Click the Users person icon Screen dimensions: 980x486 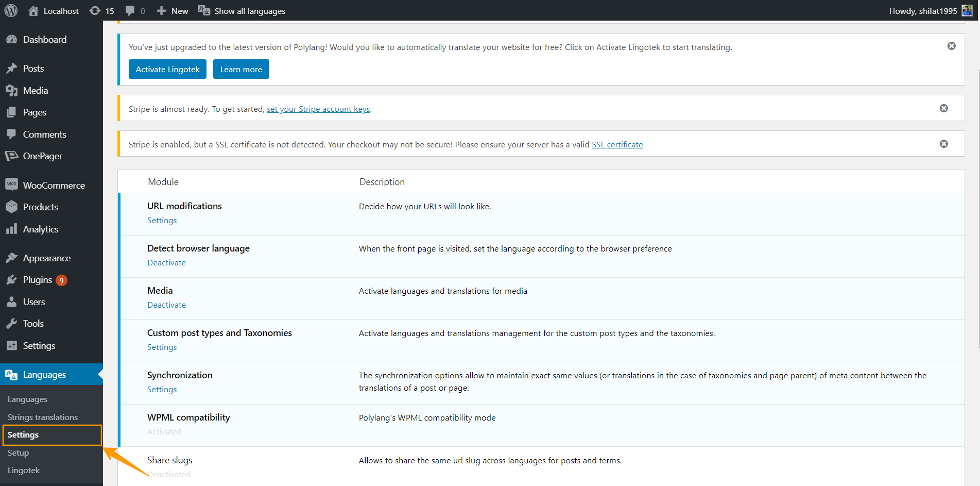[11, 302]
